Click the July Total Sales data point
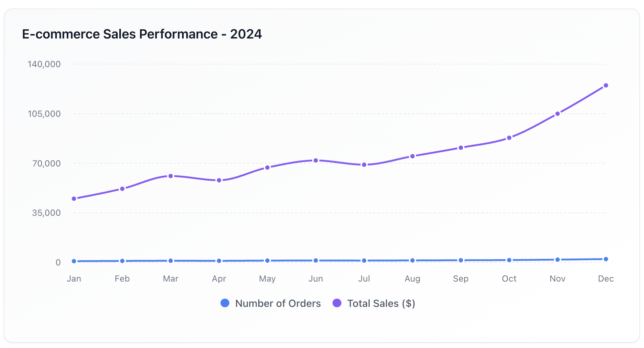644x348 pixels. pyautogui.click(x=364, y=165)
